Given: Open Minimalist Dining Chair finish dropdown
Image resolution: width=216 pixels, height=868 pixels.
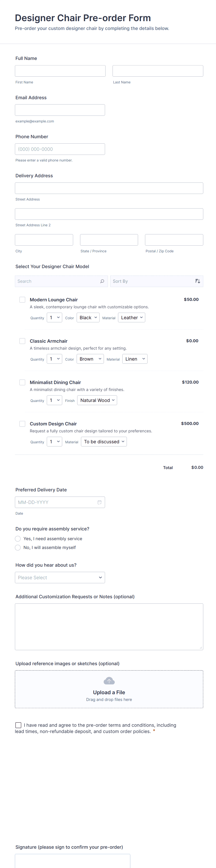Looking at the screenshot, I should tap(97, 400).
